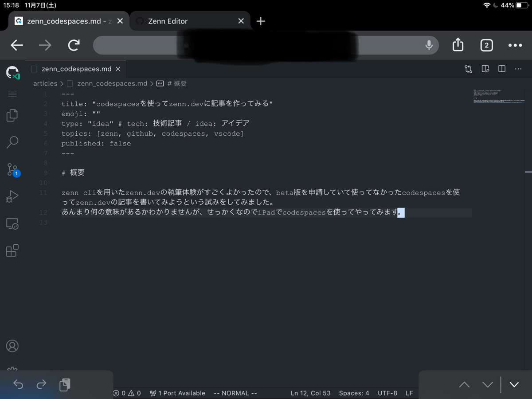Image resolution: width=532 pixels, height=399 pixels.
Task: Tap the microphone voice search icon
Action: (x=429, y=45)
